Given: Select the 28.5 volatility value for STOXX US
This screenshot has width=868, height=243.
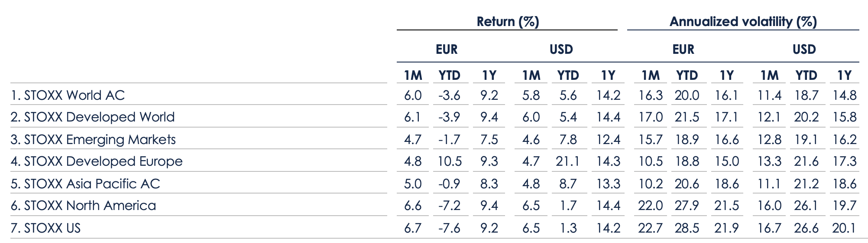Looking at the screenshot, I should [687, 228].
